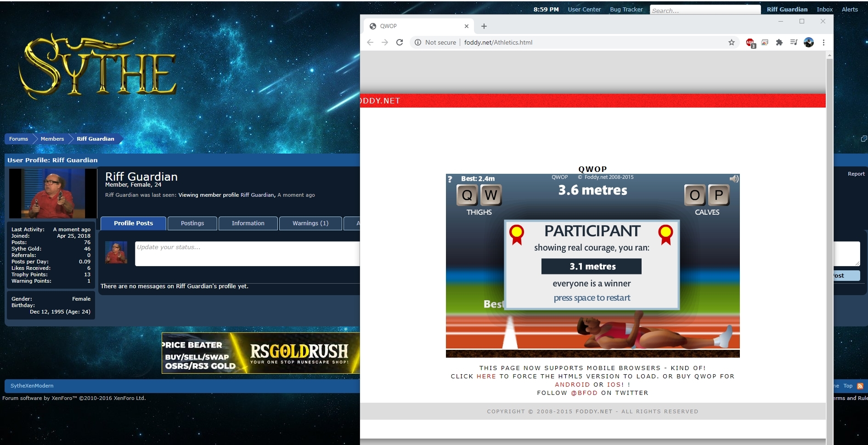Open the Inbox in top bar
Screen dimensions: 868x445
click(x=825, y=9)
